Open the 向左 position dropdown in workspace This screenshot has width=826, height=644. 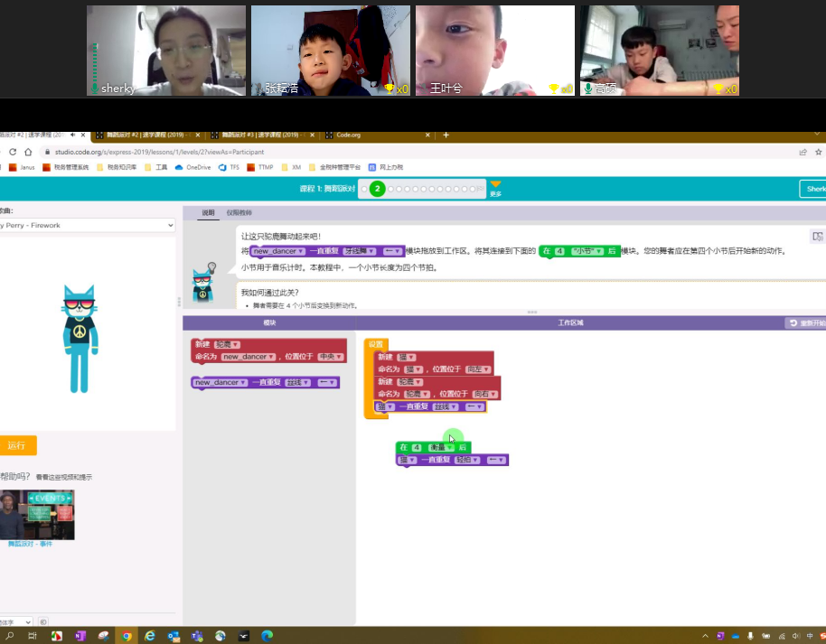tap(478, 369)
